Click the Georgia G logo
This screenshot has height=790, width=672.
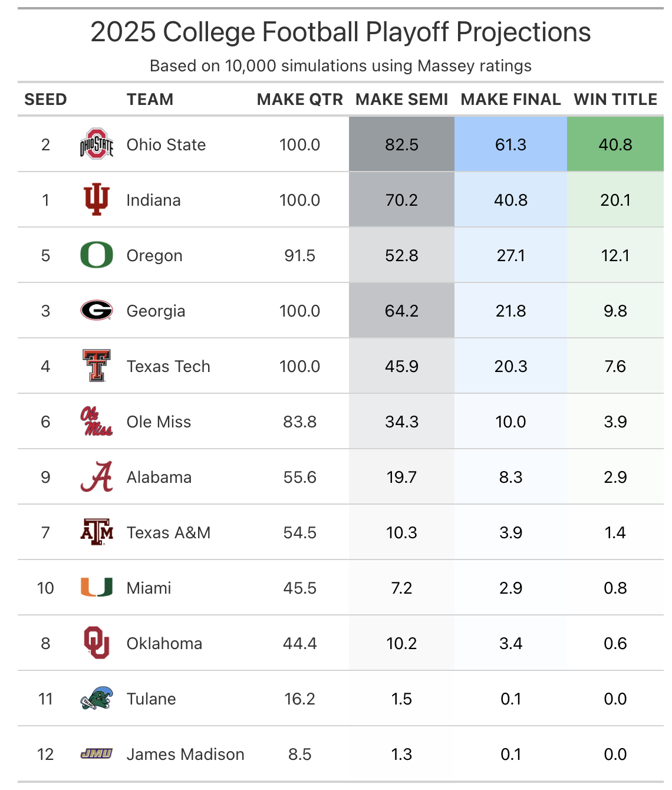point(96,310)
